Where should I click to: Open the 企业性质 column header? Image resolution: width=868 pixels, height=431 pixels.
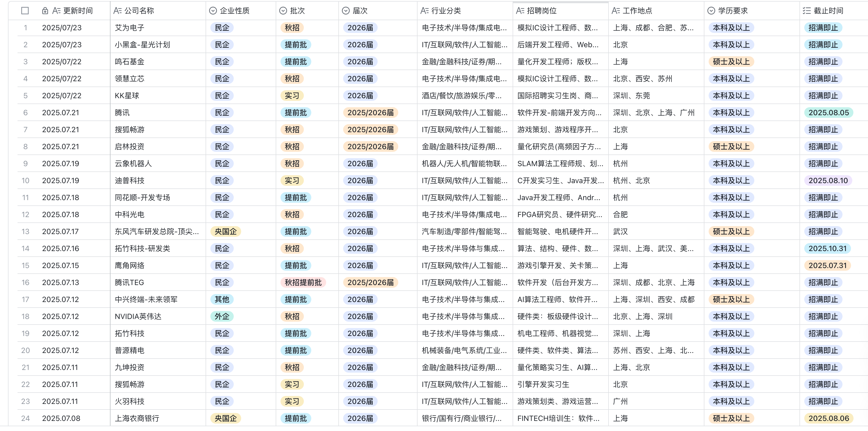[x=235, y=11]
